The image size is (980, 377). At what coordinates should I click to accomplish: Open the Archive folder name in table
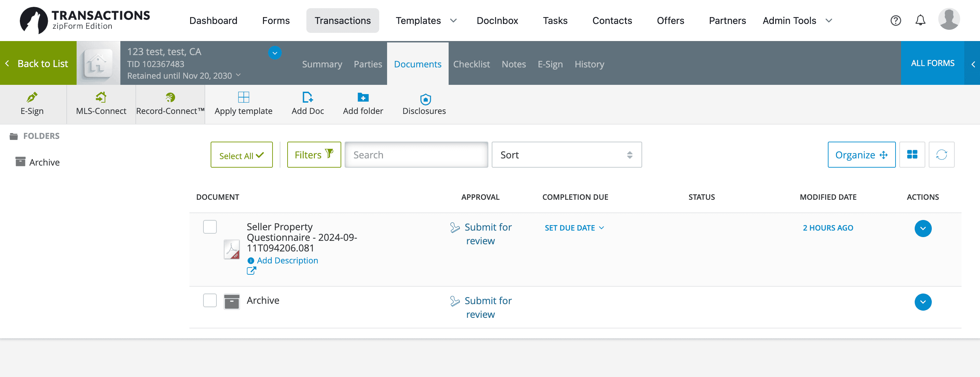click(x=263, y=300)
